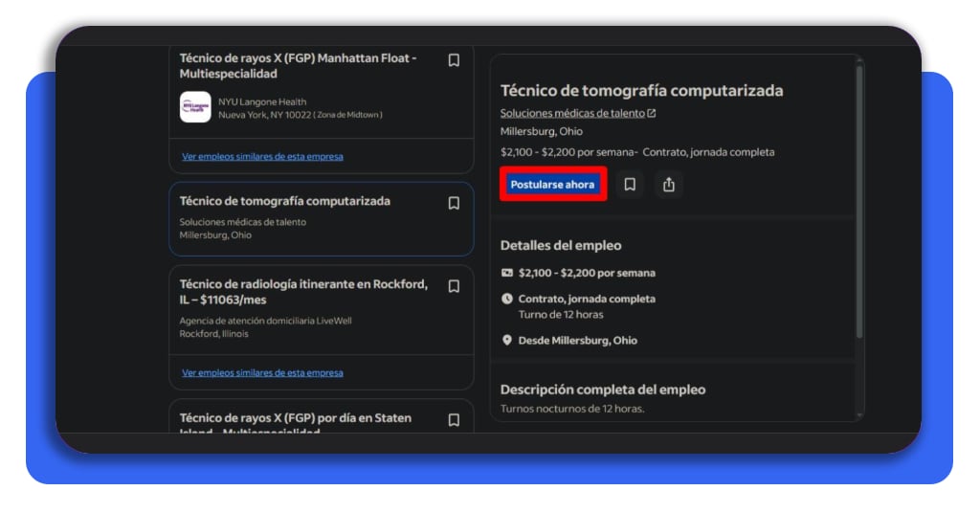Click the external link icon after company name
Image resolution: width=980 pixels, height=513 pixels.
[652, 113]
